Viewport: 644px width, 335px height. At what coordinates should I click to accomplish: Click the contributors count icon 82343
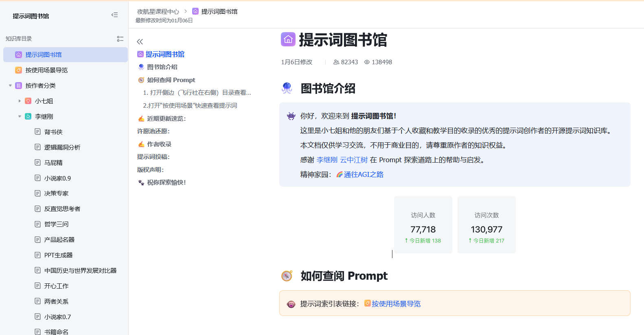click(336, 62)
